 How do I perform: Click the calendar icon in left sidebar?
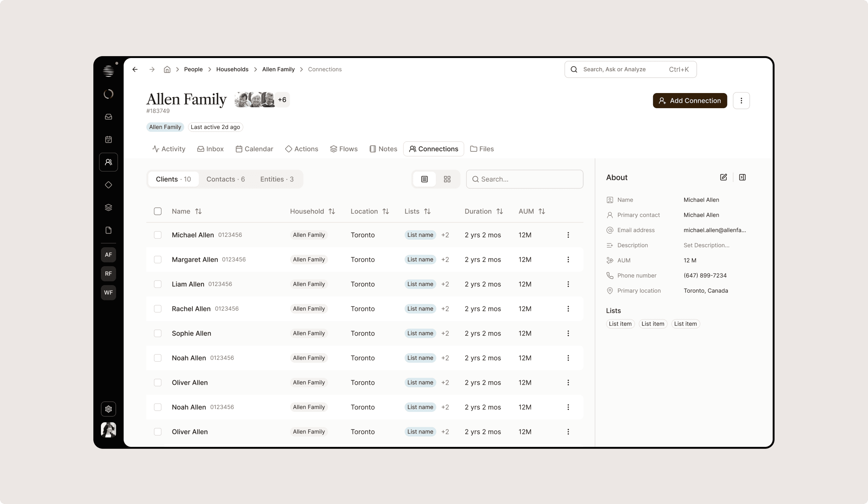(108, 139)
